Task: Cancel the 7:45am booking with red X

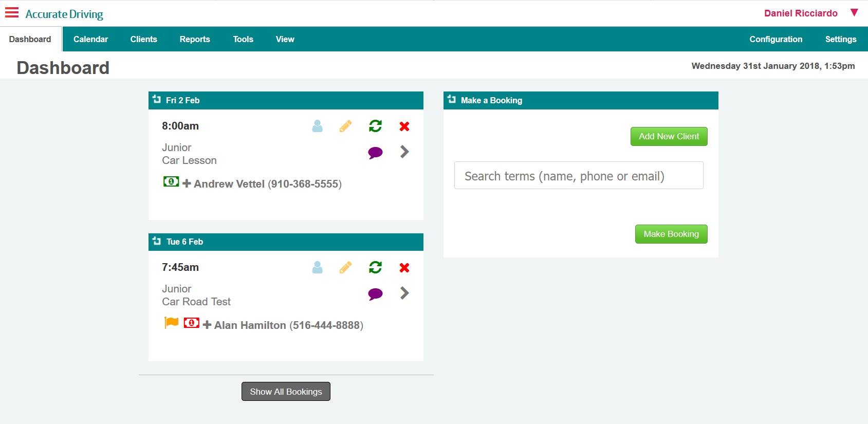Action: [404, 267]
